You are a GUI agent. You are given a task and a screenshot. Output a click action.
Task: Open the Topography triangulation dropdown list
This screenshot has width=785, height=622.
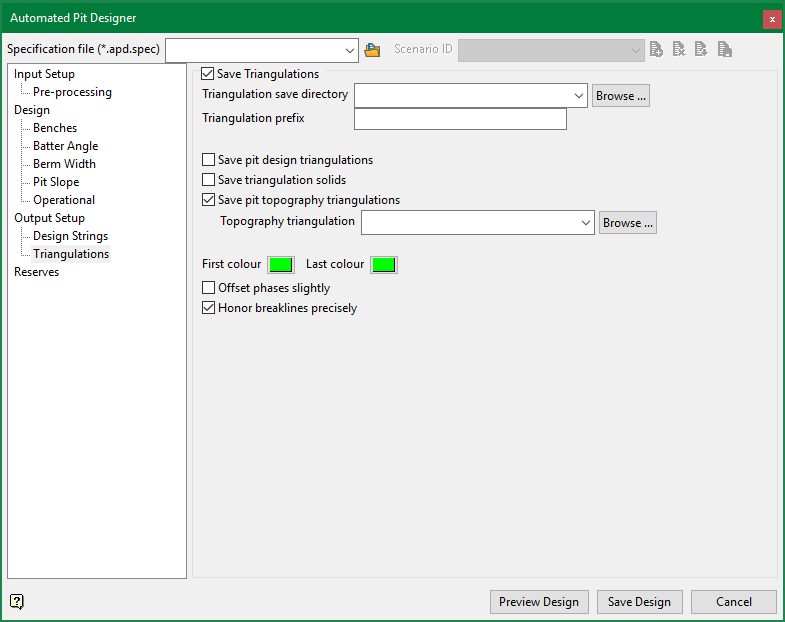pyautogui.click(x=585, y=223)
